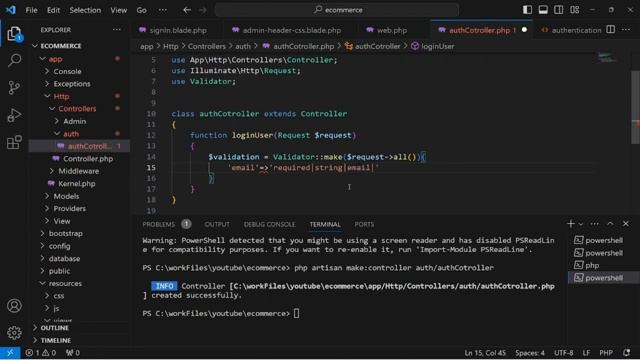Screen dimensions: 640x360
Task: Go forward using the right arrow
Action: pos(203,10)
